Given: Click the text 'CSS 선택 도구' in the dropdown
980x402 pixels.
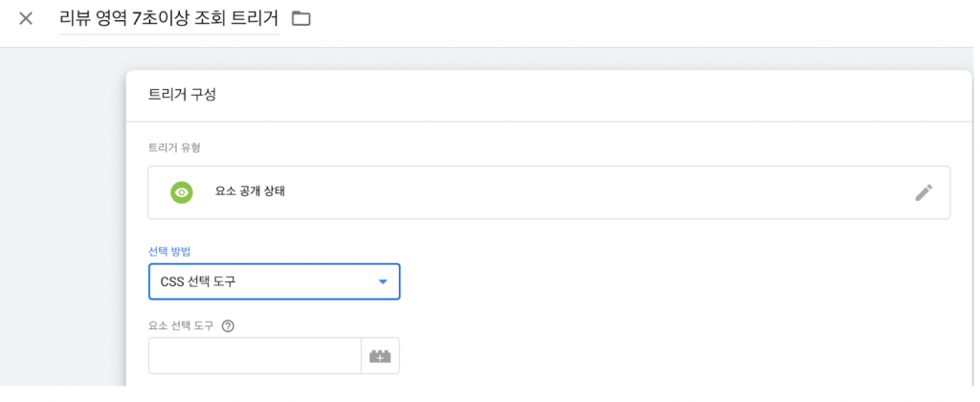Looking at the screenshot, I should (x=196, y=282).
